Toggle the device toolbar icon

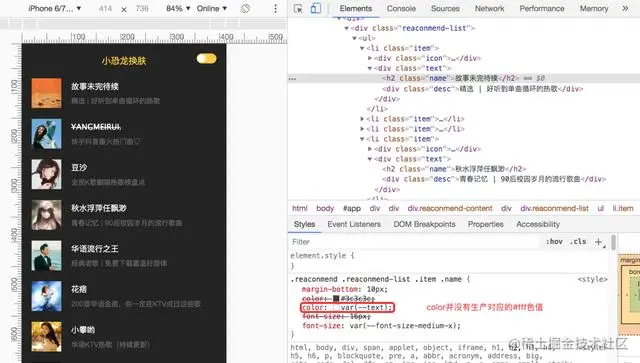pos(316,9)
